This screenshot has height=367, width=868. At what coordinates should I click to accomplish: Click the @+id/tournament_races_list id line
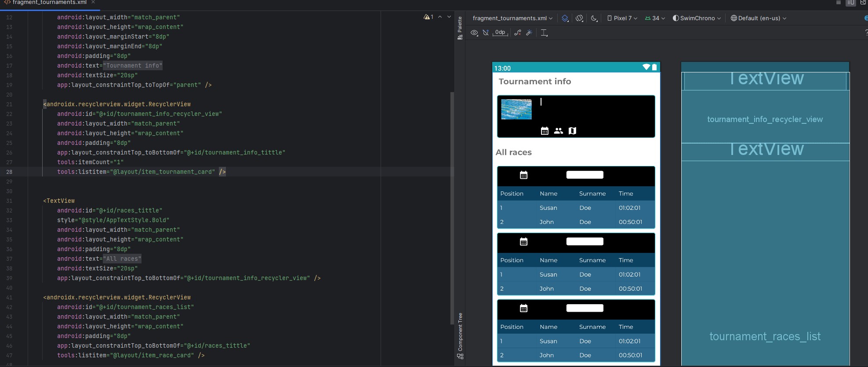[x=126, y=307]
